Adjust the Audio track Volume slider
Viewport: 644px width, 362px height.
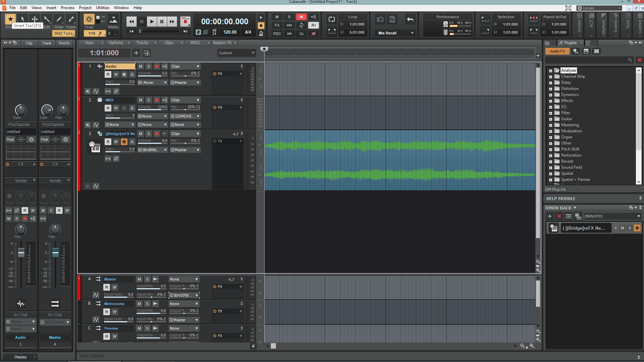[x=152, y=73]
